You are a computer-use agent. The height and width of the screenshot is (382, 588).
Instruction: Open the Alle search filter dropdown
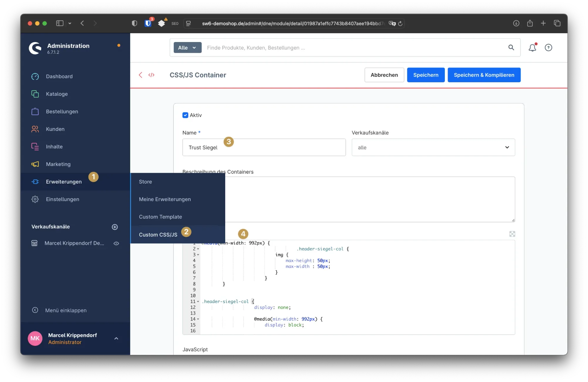click(x=187, y=48)
